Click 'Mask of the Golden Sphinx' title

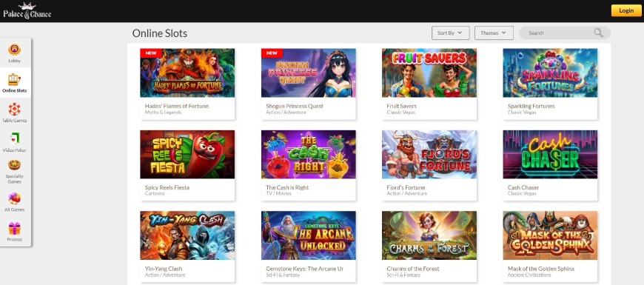point(541,269)
